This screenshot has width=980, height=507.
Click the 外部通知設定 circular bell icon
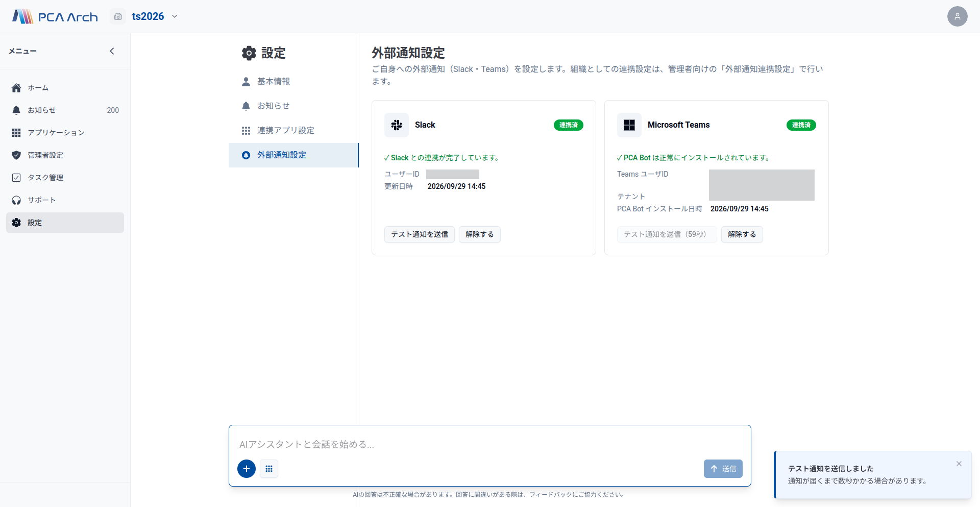(x=246, y=155)
